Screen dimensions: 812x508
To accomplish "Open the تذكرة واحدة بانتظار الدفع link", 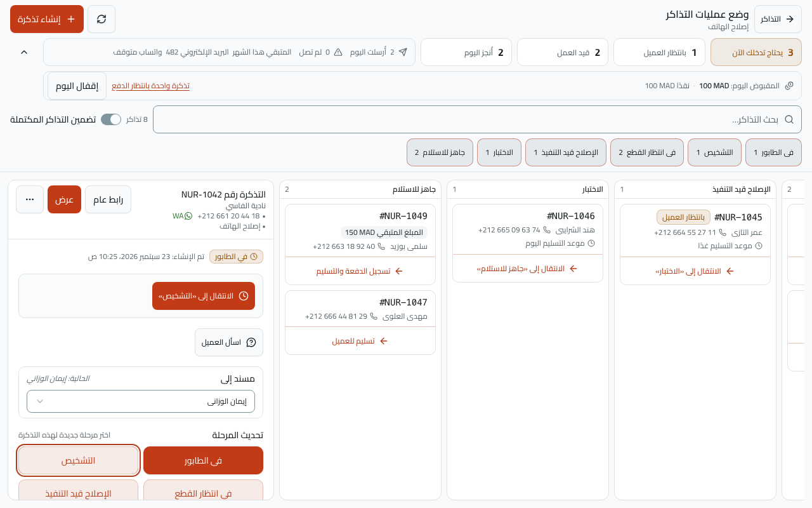I will coord(150,86).
